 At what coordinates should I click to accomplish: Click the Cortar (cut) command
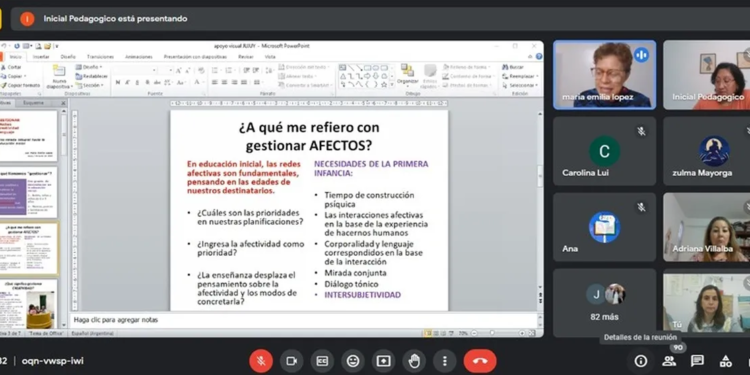pos(11,67)
